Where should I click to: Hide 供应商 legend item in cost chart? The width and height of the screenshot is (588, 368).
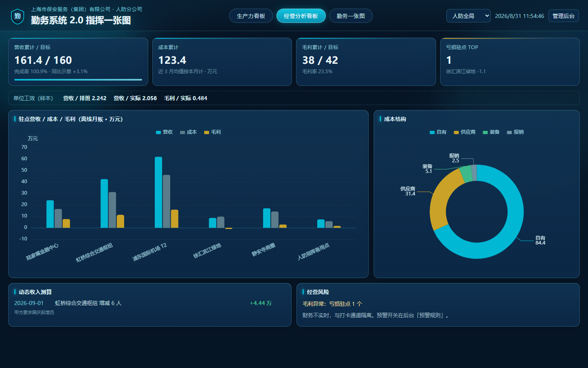point(465,132)
